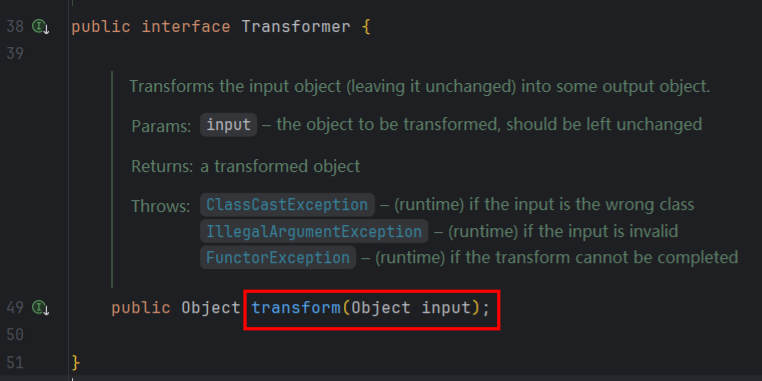Open the FunctorException doc link

pyautogui.click(x=278, y=257)
